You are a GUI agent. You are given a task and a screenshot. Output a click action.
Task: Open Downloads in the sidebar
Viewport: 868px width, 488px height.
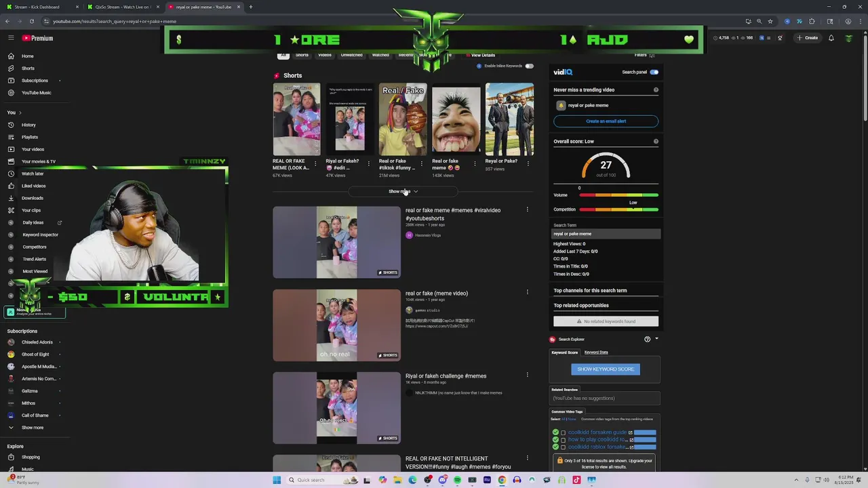click(x=33, y=198)
